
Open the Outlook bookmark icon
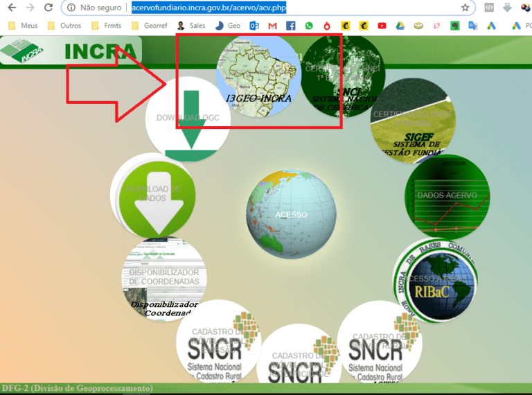click(x=254, y=26)
